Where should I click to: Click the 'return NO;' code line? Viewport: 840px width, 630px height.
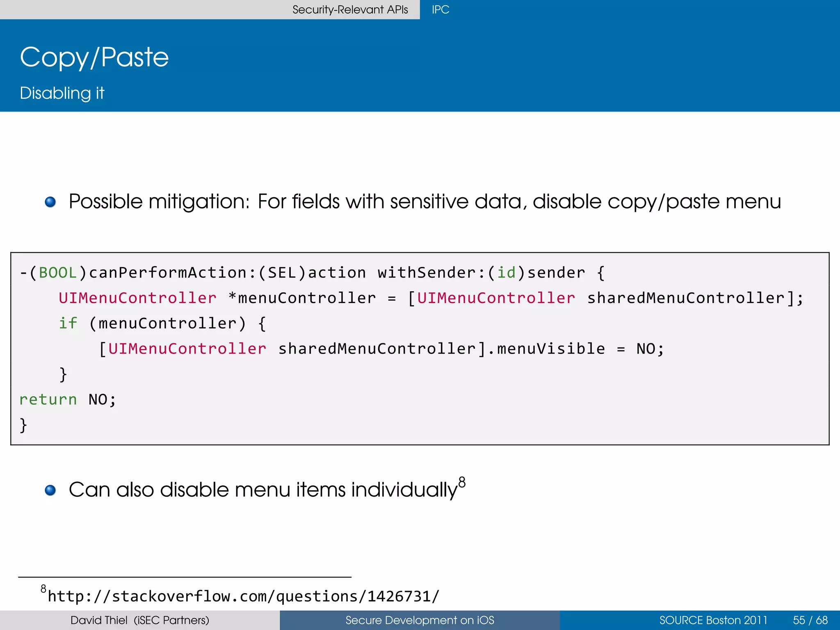coord(68,399)
